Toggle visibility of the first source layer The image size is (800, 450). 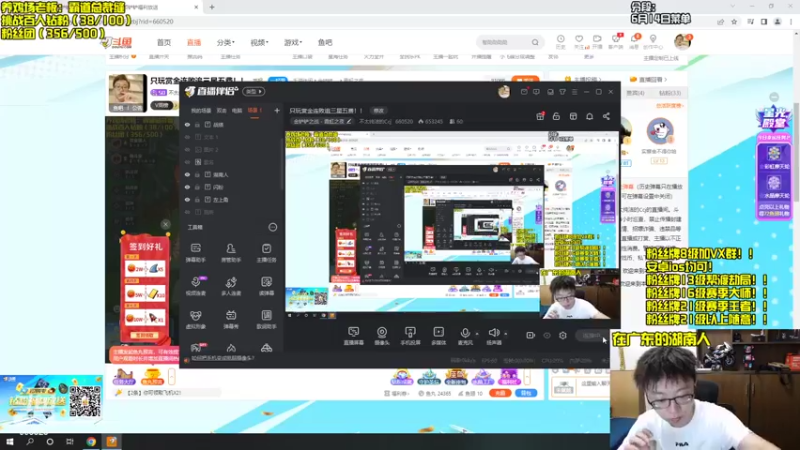[187, 124]
